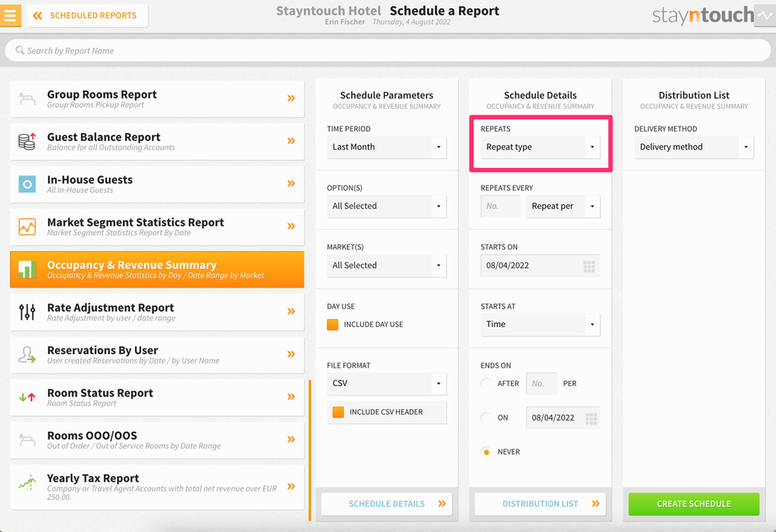Click the In-House Guests blue icon
The image size is (776, 532).
(27, 184)
